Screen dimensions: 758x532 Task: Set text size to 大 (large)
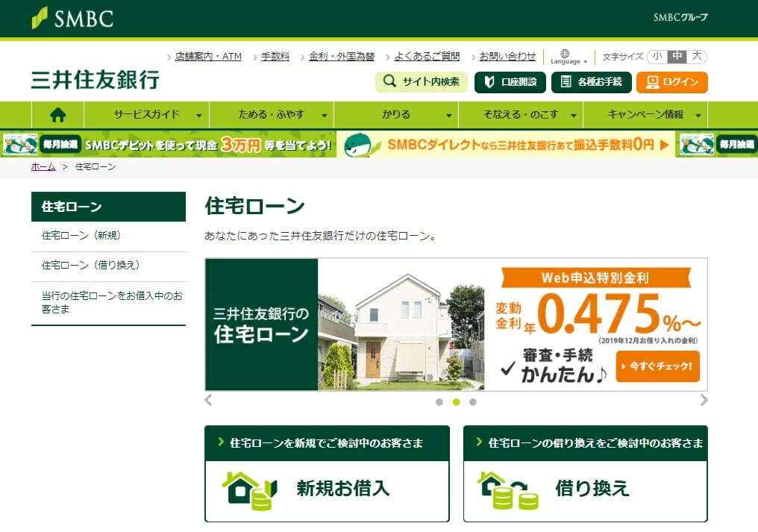(x=696, y=57)
